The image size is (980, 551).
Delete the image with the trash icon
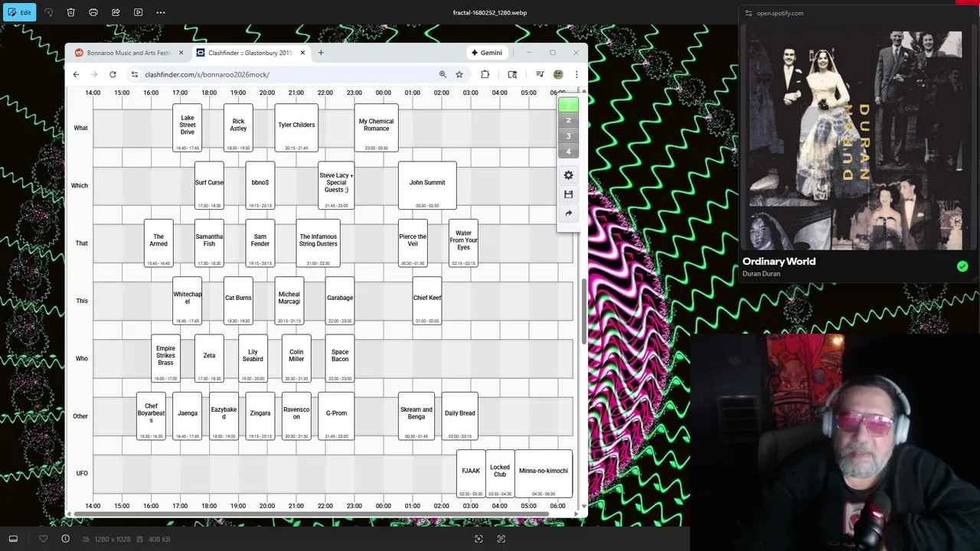pyautogui.click(x=70, y=12)
